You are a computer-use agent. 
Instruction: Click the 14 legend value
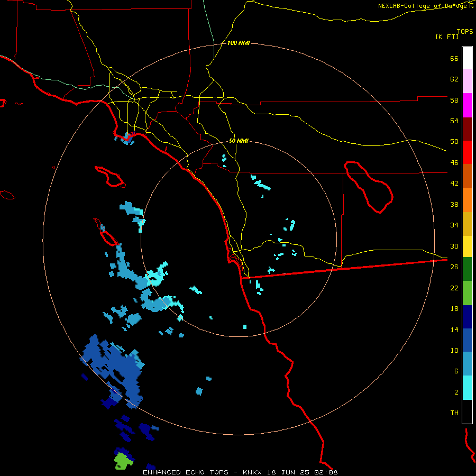[454, 329]
